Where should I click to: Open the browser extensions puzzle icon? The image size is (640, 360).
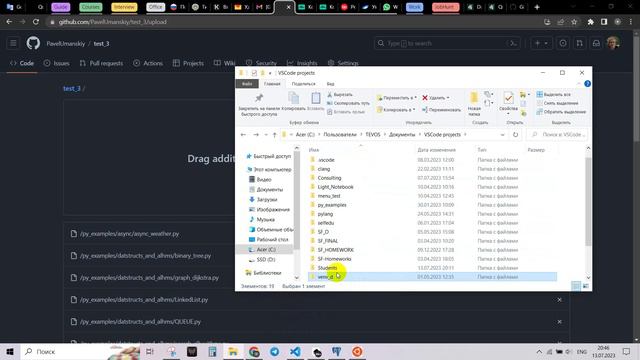point(590,22)
